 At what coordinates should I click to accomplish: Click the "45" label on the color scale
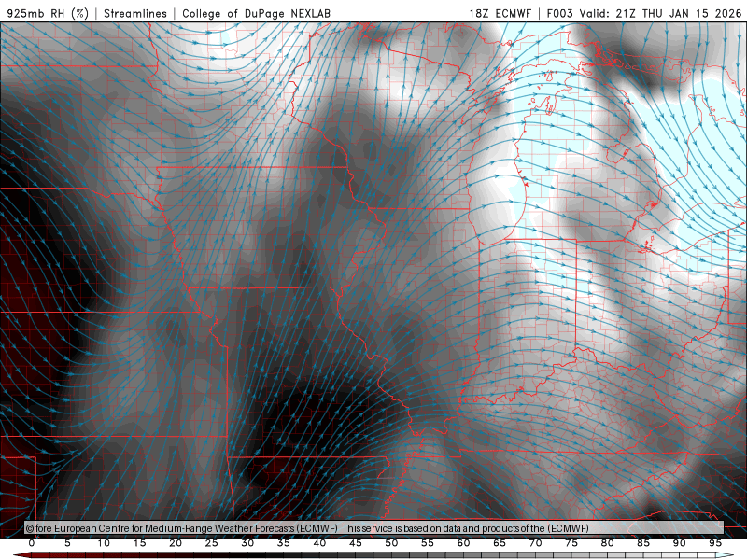[x=356, y=543]
